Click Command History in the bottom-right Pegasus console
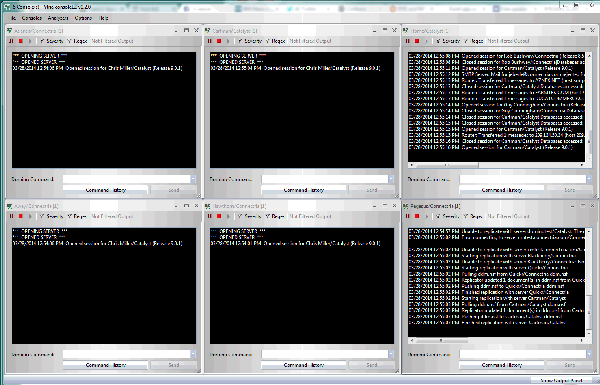 (502, 365)
